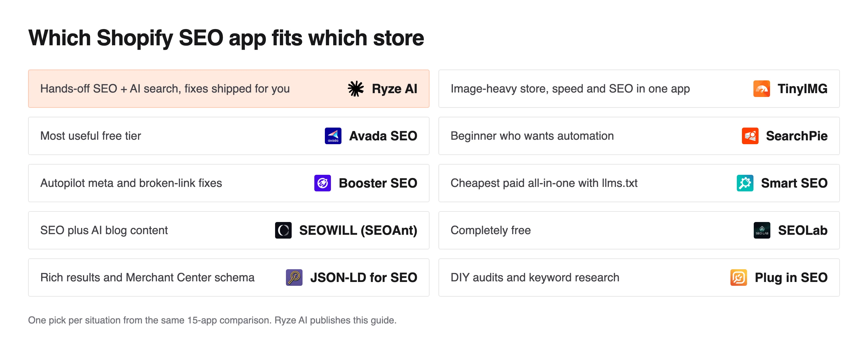Viewport: 868px width, 348px height.
Task: Click 'Autopilot meta and broken-link fixes' text
Action: pyautogui.click(x=131, y=183)
